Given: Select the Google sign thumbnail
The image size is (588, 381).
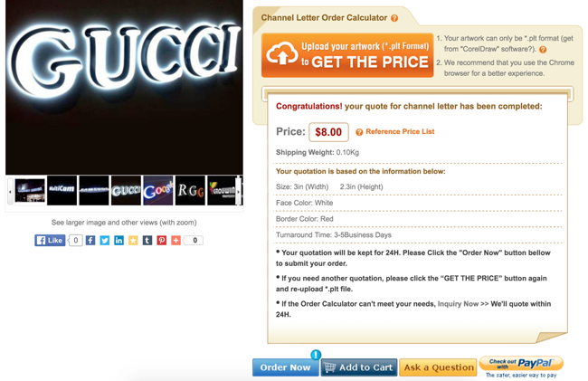Looking at the screenshot, I should [x=158, y=190].
